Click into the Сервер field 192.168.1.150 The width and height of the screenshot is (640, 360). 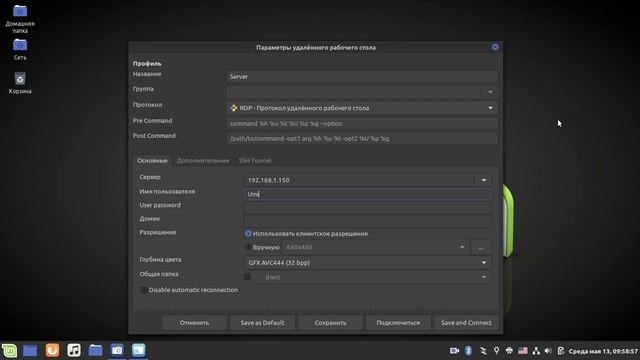[359, 180]
